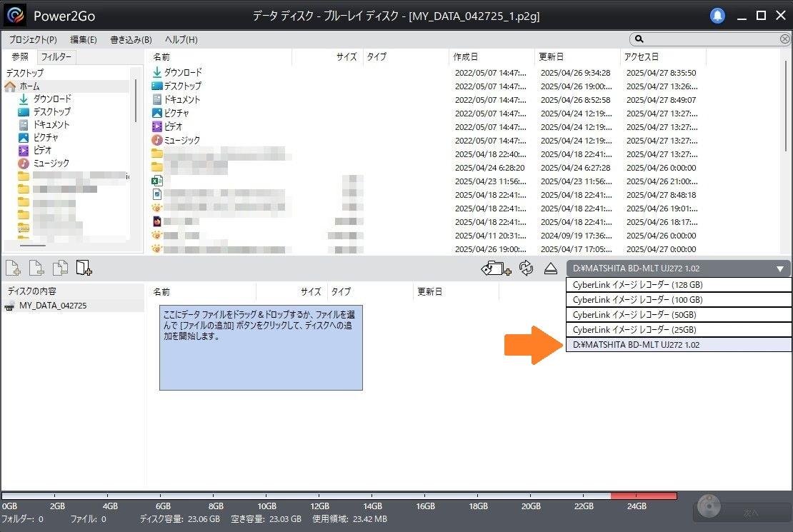This screenshot has width=793, height=532.
Task: Click 使用領域: 23.42 MB status text
Action: click(350, 519)
